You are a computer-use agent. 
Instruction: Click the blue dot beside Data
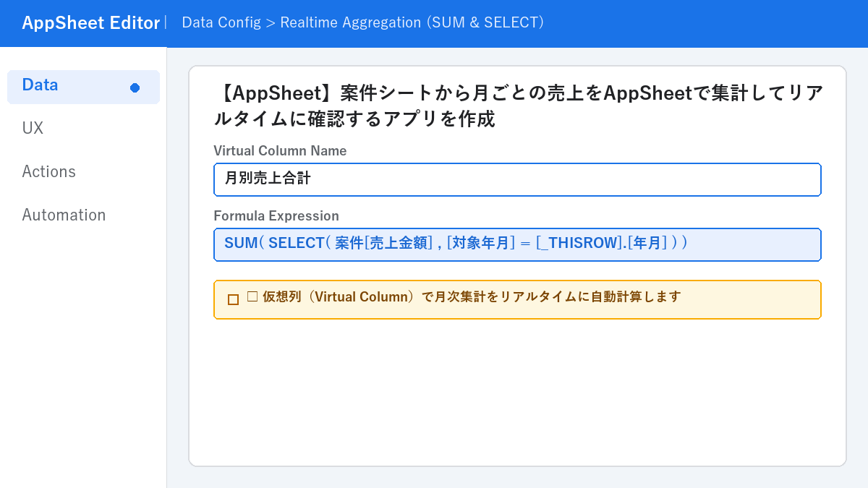135,87
